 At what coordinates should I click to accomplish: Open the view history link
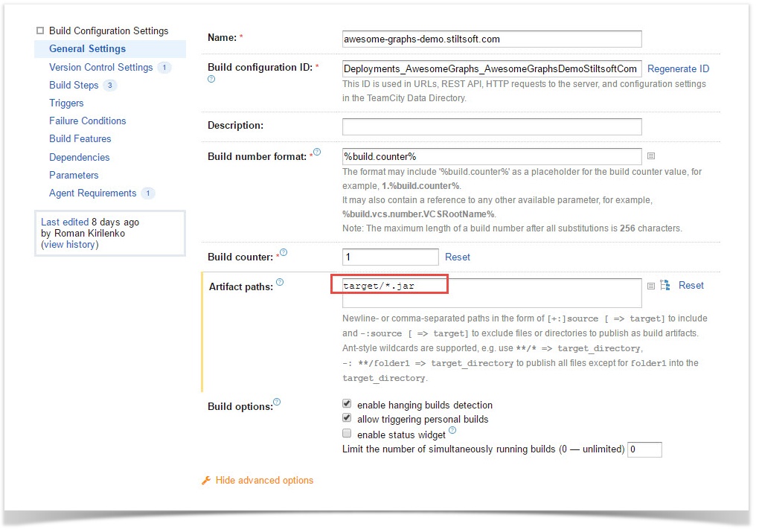click(69, 245)
